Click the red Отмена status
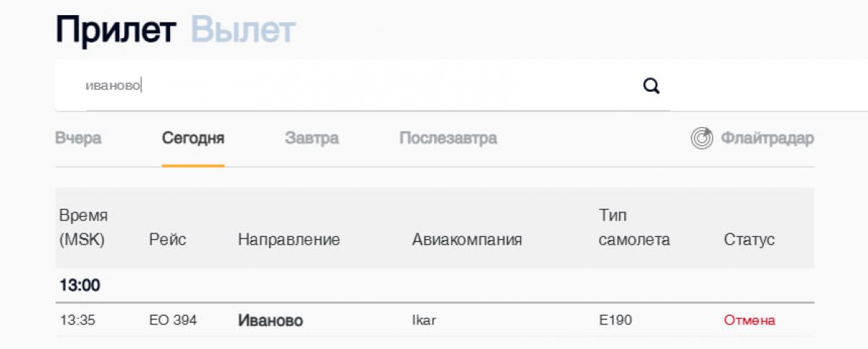The height and width of the screenshot is (349, 868). (x=749, y=320)
